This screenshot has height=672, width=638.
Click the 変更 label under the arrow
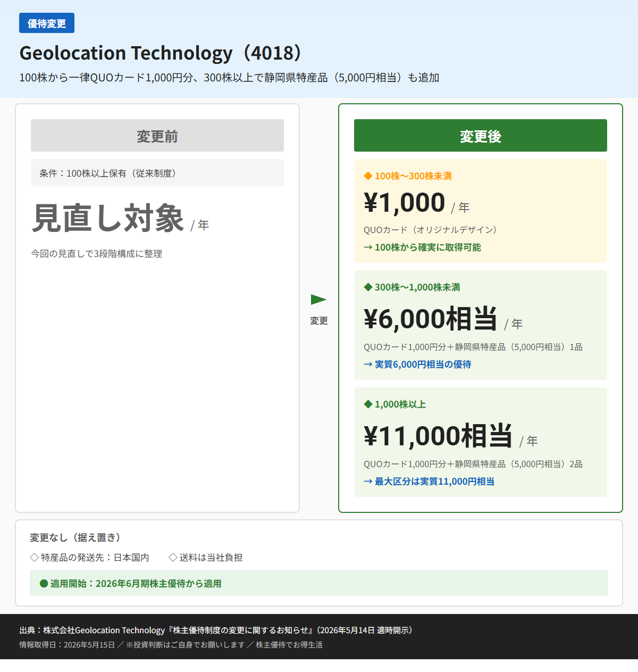pyautogui.click(x=319, y=321)
